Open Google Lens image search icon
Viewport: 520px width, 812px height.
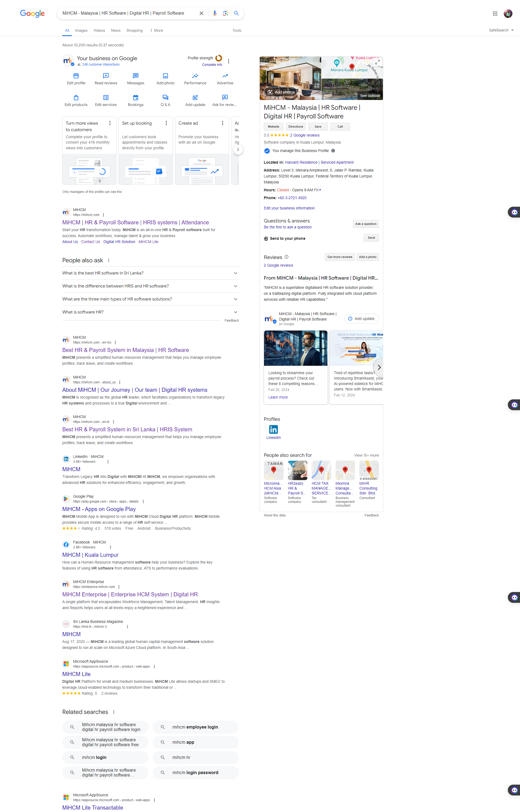tap(226, 13)
